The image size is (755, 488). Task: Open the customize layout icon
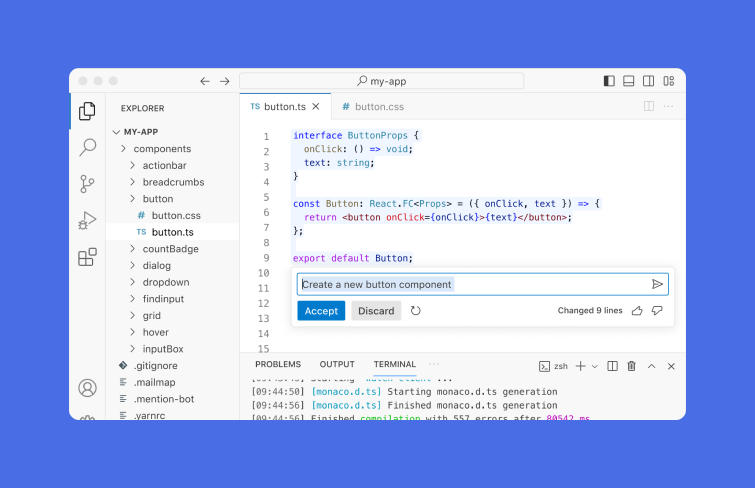tap(669, 81)
